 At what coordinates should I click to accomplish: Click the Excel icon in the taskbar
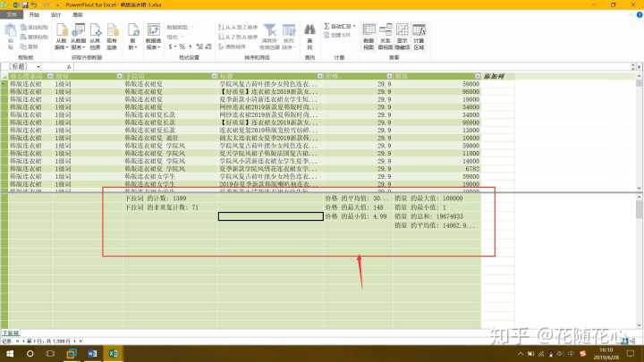(114, 354)
